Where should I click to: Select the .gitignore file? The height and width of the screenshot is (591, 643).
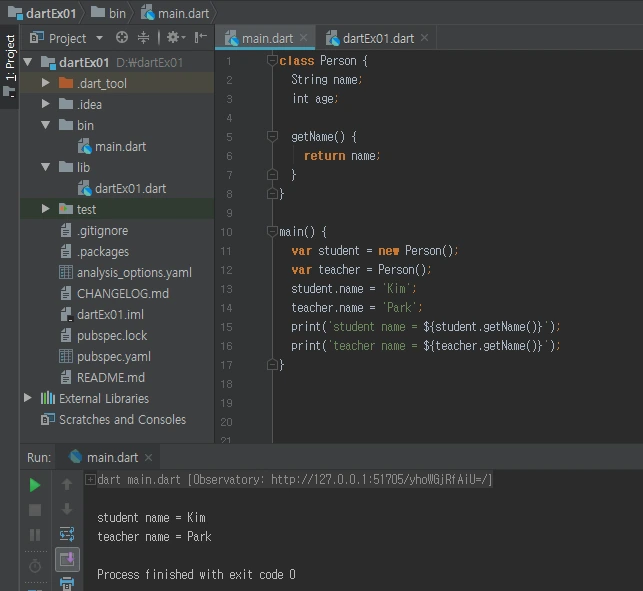[x=103, y=231]
